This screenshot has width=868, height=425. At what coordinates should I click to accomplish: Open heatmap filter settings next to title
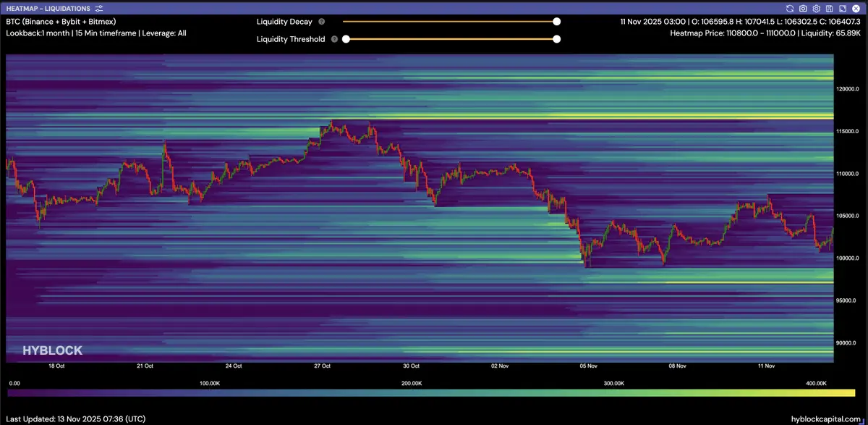click(x=99, y=9)
